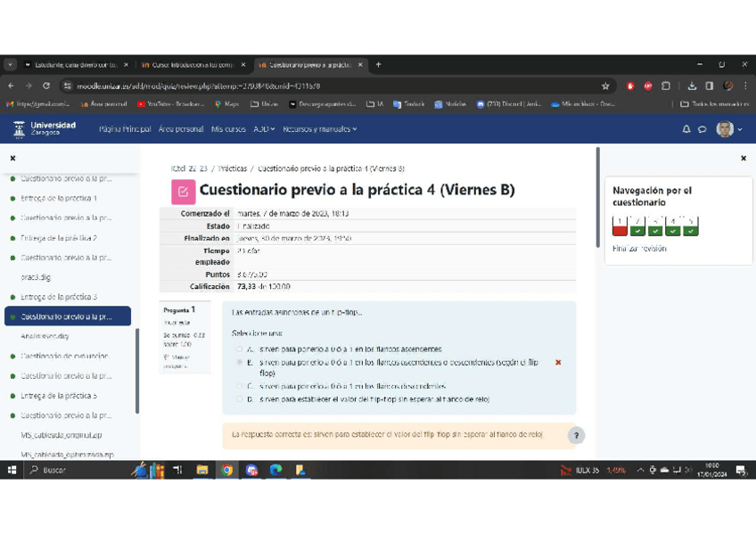Close the right quiz navigation drawer
The height and width of the screenshot is (534, 756).
pyautogui.click(x=744, y=158)
